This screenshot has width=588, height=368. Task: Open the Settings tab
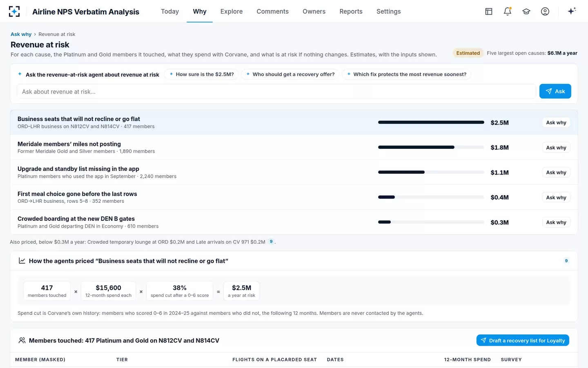click(388, 11)
